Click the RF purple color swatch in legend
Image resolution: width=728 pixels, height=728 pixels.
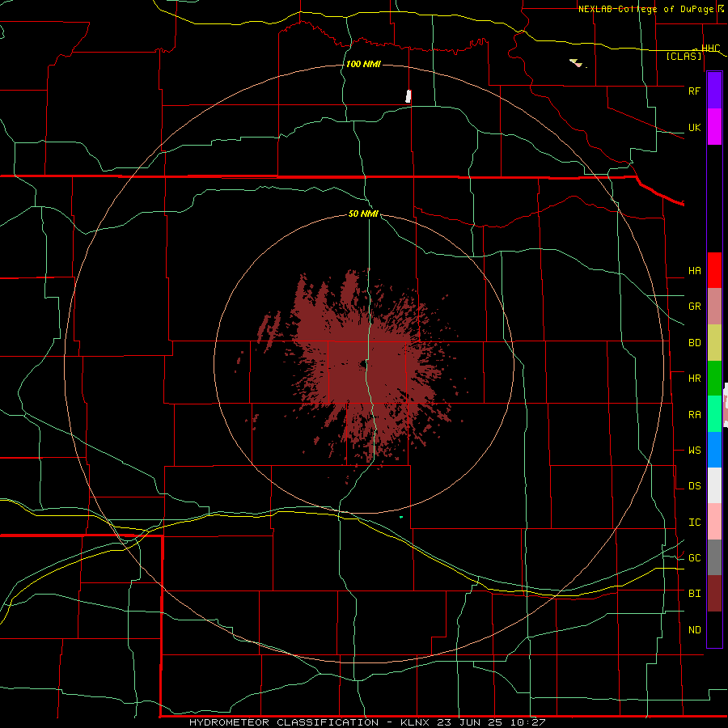tap(714, 91)
